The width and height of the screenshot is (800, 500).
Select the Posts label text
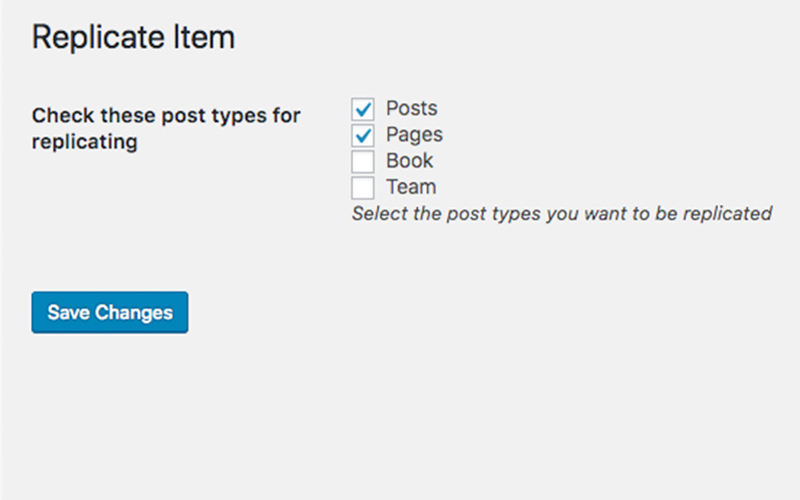click(x=412, y=108)
